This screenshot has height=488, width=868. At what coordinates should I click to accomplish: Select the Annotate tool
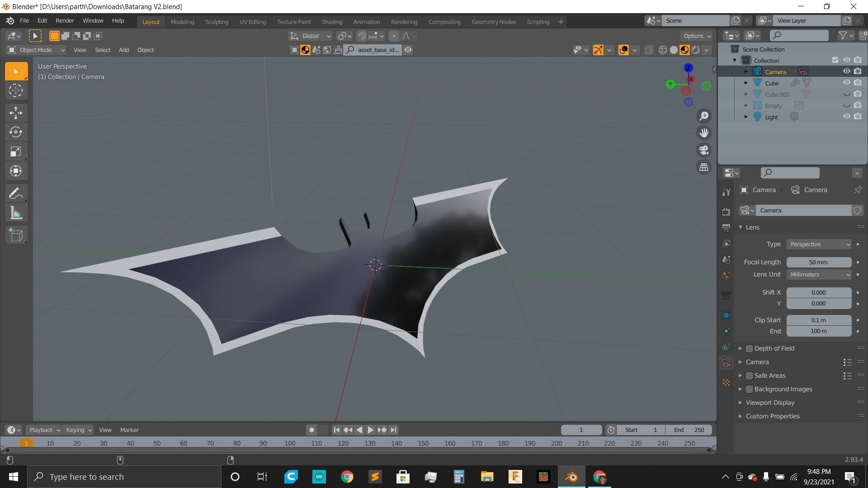click(x=16, y=193)
